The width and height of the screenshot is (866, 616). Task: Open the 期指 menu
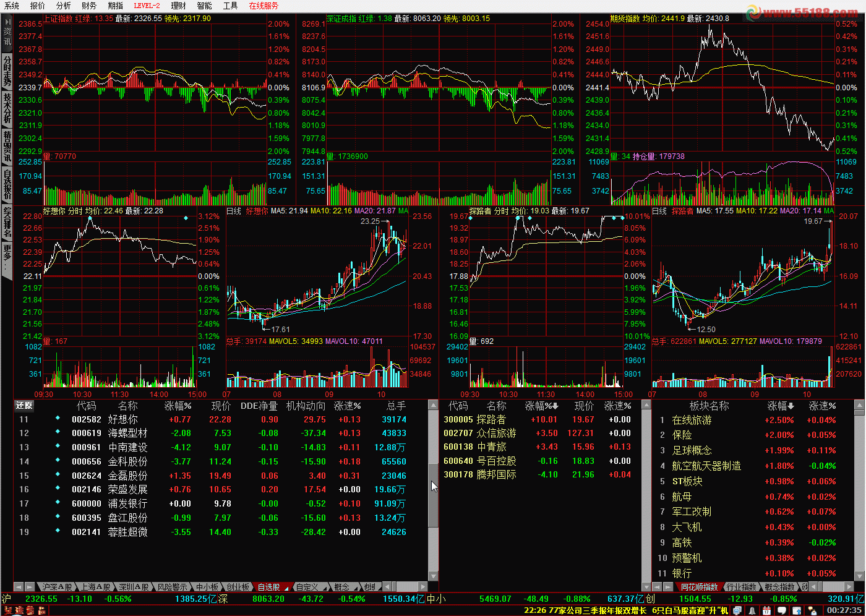116,6
